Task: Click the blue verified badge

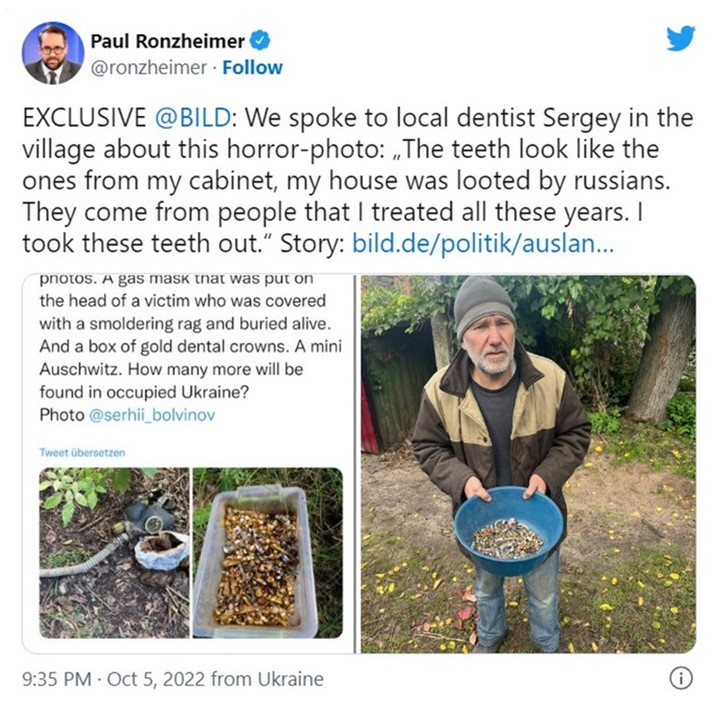Action: pyautogui.click(x=260, y=41)
